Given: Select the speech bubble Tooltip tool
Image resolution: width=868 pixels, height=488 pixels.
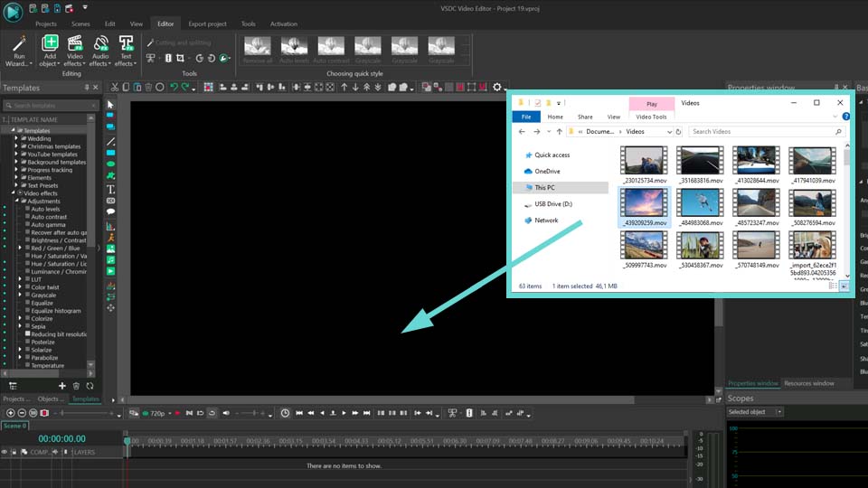Looking at the screenshot, I should coord(110,211).
